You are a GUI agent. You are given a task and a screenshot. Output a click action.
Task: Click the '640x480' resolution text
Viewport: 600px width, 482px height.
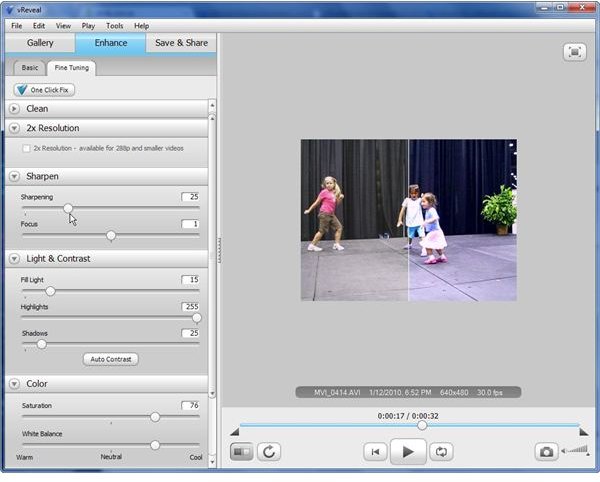tap(454, 392)
